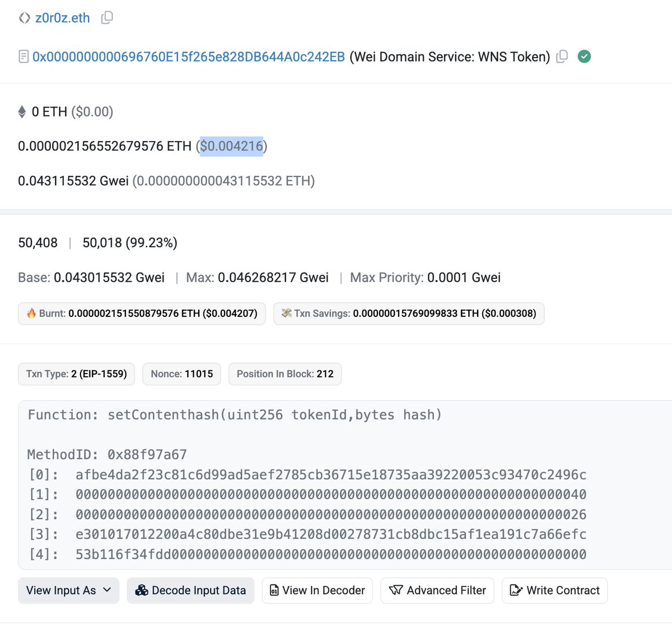Click input data row [4] starting 53b116f34fdd
Image resolution: width=672 pixels, height=630 pixels.
[307, 554]
